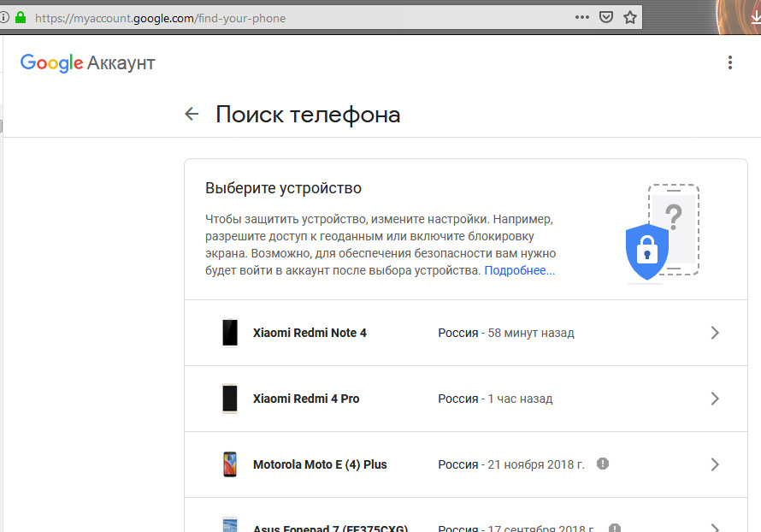Click 'Россия - 58 минут назад' status text
Screen dimensions: 761x532
[506, 333]
